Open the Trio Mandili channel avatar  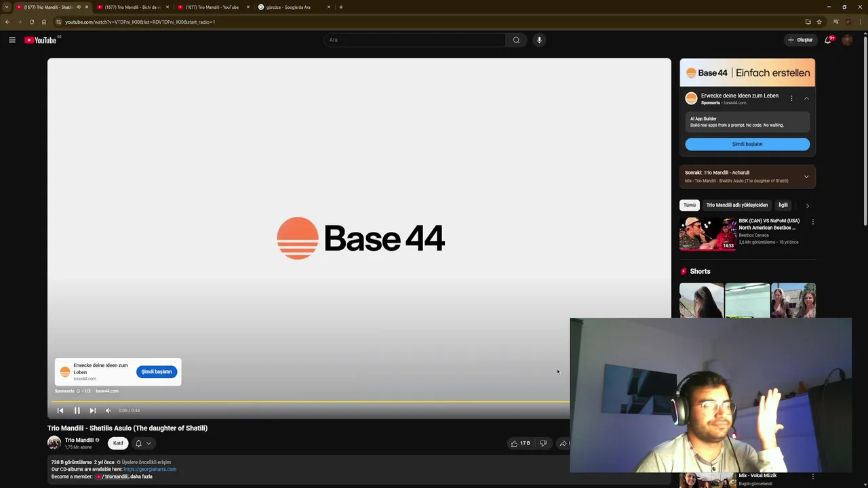(x=54, y=443)
